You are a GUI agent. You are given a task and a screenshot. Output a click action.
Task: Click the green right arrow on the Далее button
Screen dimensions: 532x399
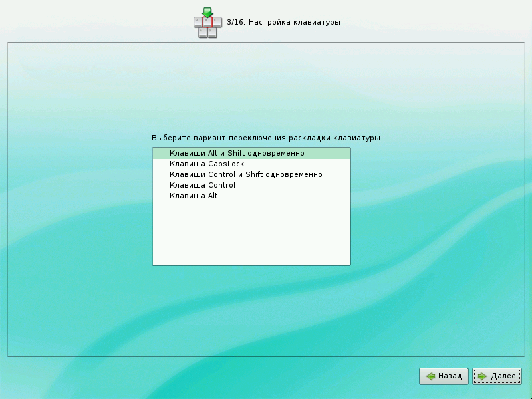tap(483, 376)
